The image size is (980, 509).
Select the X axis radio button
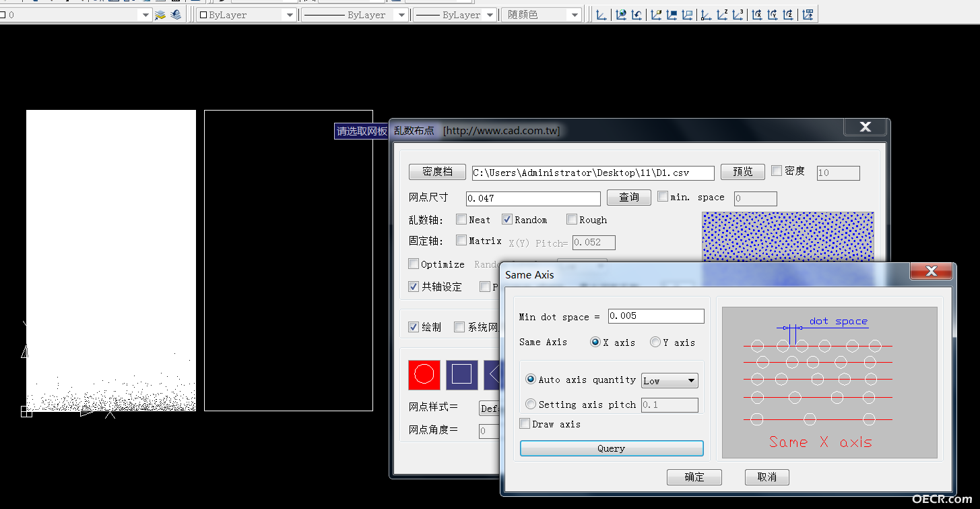pyautogui.click(x=595, y=342)
